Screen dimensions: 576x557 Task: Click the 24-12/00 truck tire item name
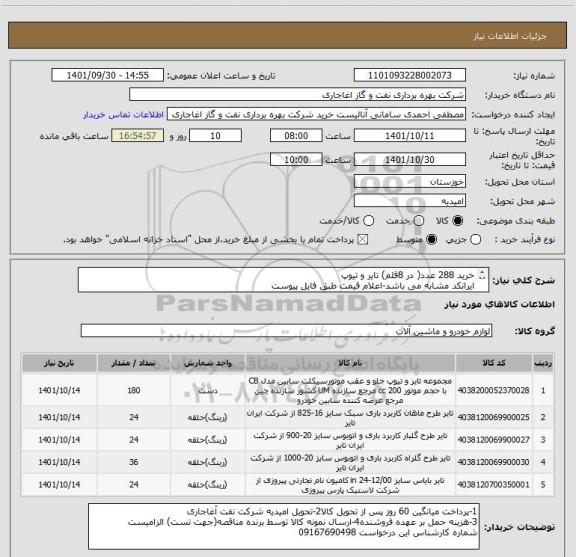(x=350, y=485)
